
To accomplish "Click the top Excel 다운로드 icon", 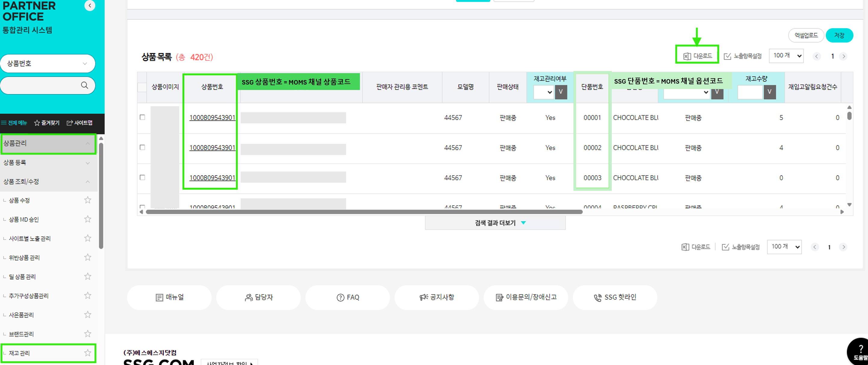I will coord(687,56).
